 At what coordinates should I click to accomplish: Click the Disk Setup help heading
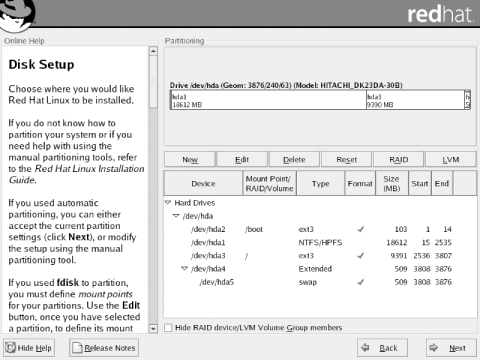point(41,64)
